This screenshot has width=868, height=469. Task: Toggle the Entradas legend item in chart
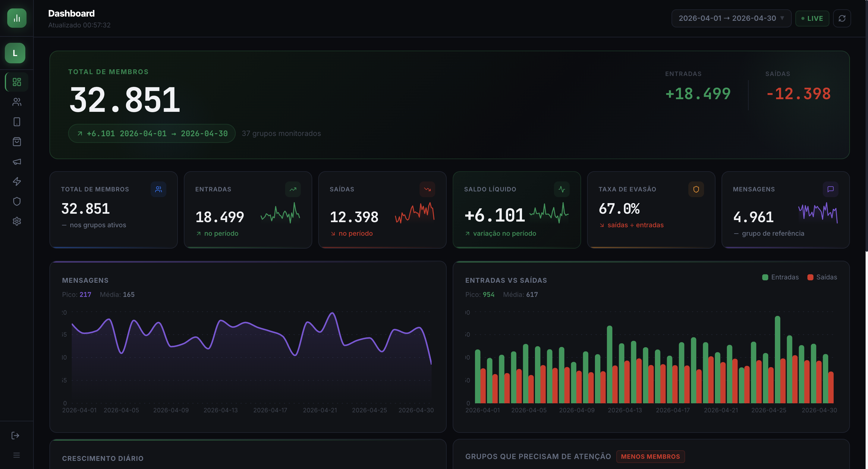point(780,277)
